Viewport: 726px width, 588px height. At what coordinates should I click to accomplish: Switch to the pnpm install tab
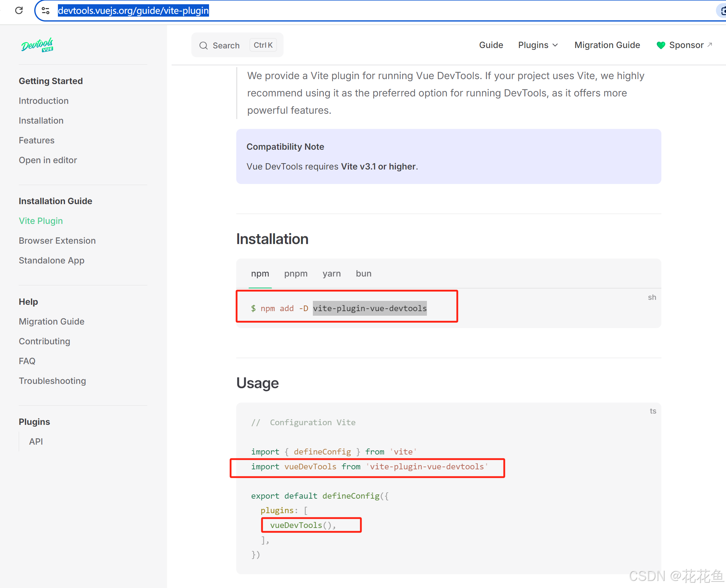(296, 274)
